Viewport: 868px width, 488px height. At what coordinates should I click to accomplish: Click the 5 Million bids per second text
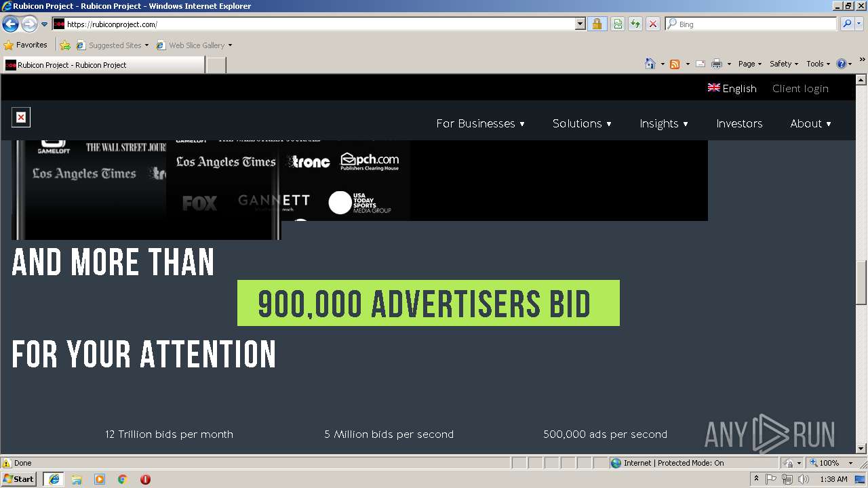(x=389, y=434)
